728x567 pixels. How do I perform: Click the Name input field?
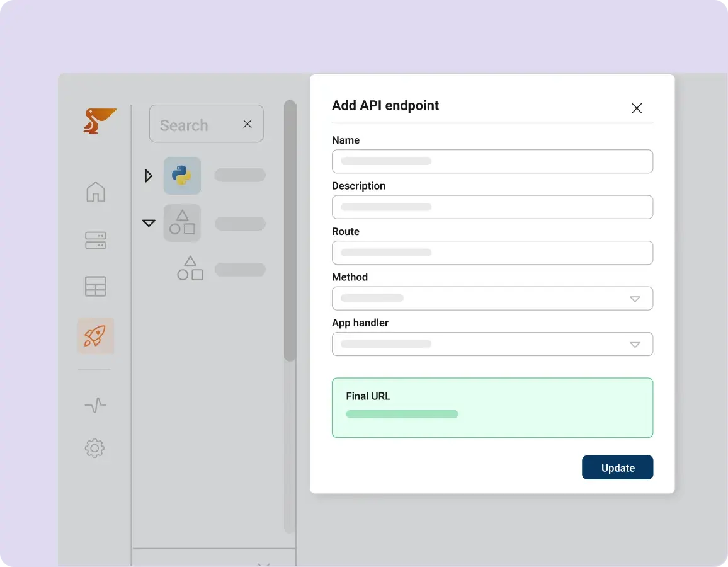click(x=492, y=161)
